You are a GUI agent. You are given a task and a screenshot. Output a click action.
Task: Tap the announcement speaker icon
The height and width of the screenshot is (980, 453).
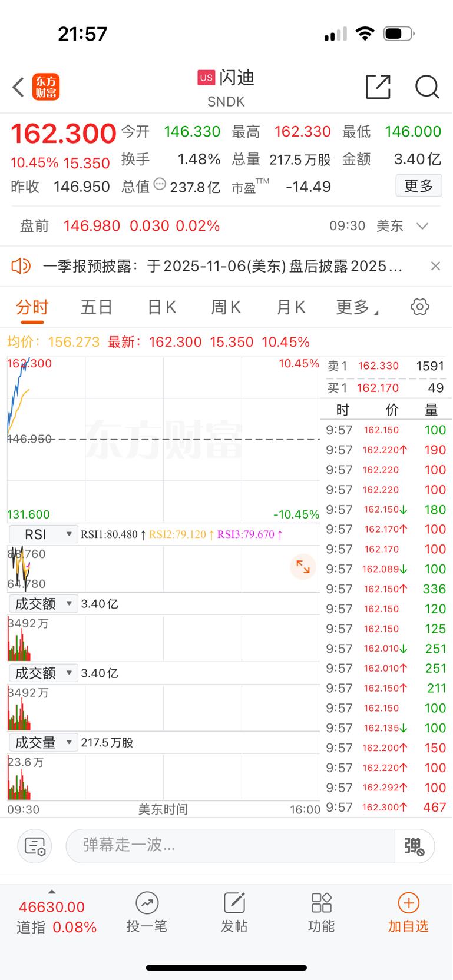tap(21, 266)
